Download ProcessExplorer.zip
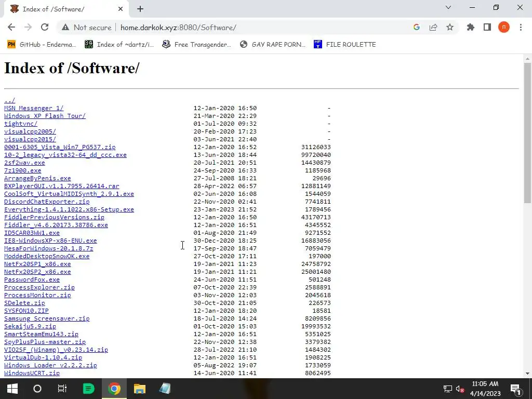This screenshot has width=532, height=399. pos(39,288)
